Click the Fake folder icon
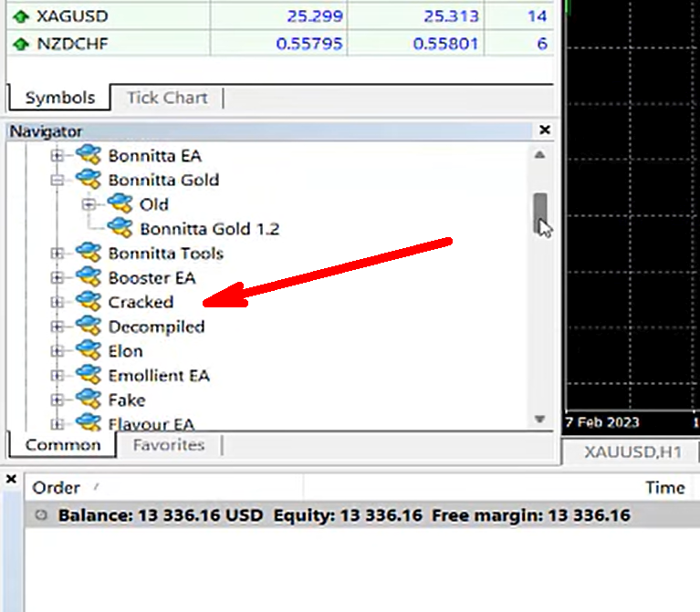Image resolution: width=700 pixels, height=612 pixels. tap(89, 399)
